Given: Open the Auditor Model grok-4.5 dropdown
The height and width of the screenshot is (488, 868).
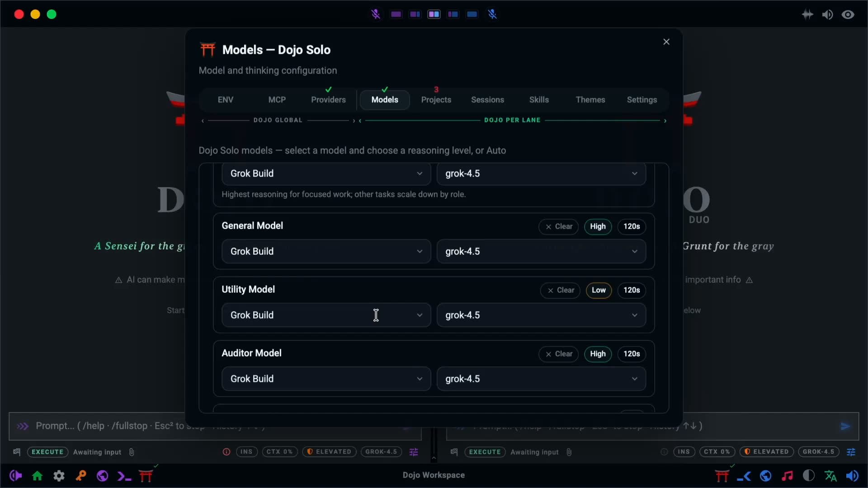Looking at the screenshot, I should pos(541,379).
